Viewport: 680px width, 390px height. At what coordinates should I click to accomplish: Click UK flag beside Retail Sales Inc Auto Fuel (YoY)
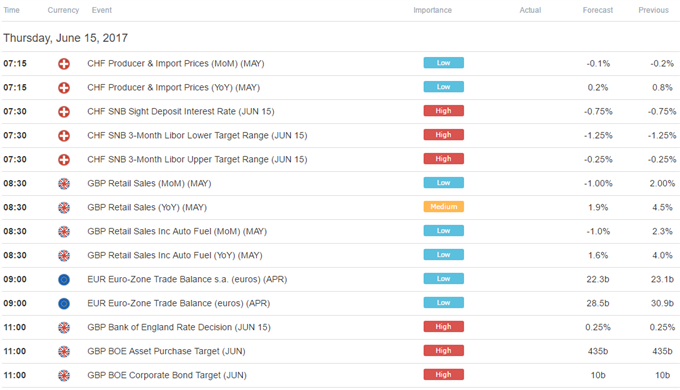tap(64, 256)
